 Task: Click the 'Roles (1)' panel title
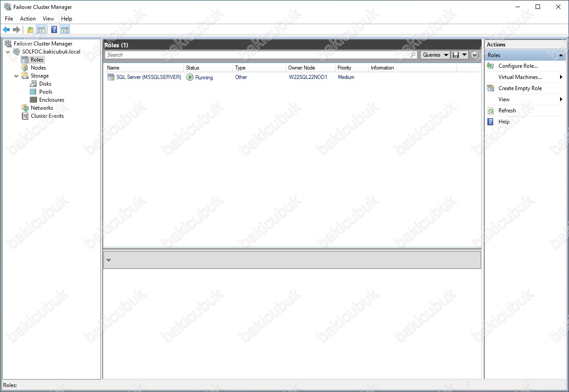(116, 45)
